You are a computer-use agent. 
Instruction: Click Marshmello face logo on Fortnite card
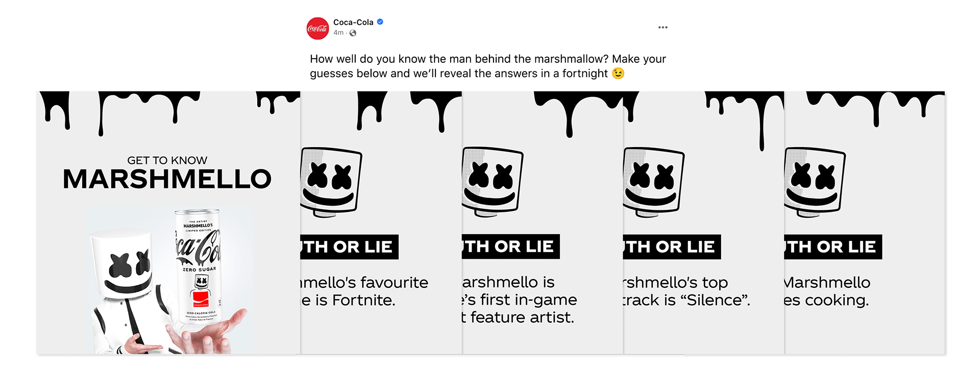tap(331, 181)
